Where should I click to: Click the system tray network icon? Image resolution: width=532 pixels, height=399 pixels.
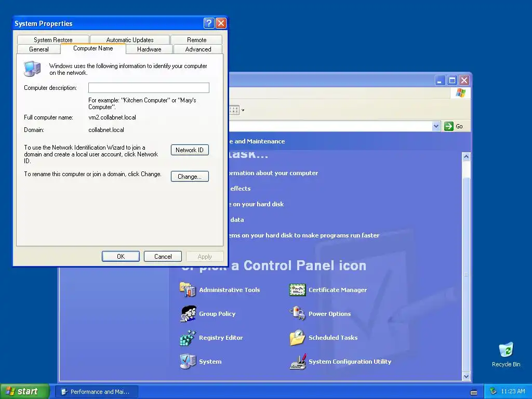(493, 391)
